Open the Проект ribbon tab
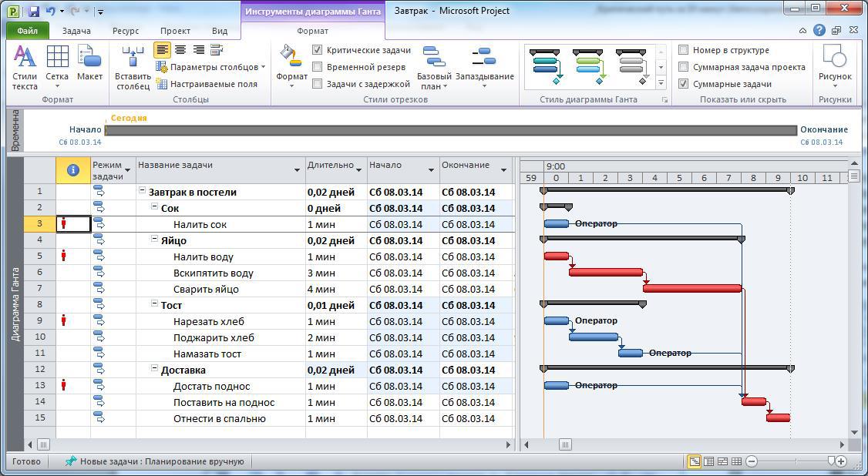This screenshot has height=476, width=868. tap(175, 31)
